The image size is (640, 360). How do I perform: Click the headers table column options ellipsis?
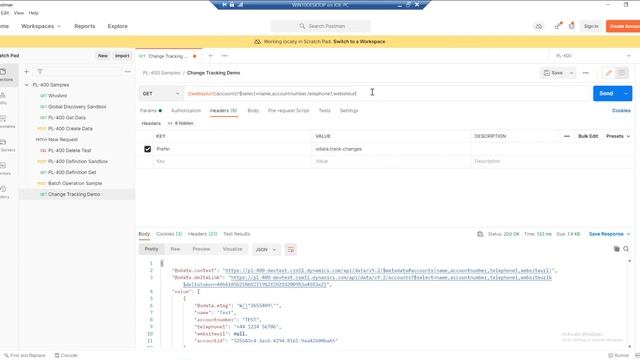point(567,136)
